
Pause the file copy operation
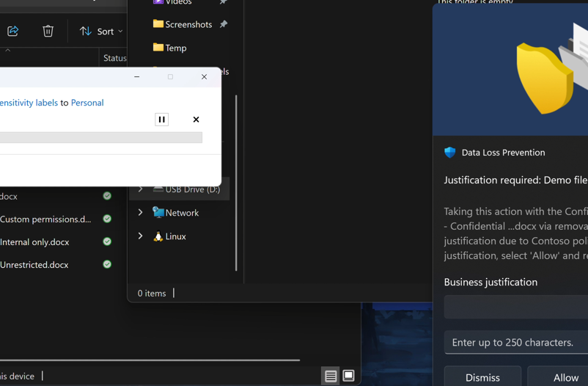[x=162, y=120]
